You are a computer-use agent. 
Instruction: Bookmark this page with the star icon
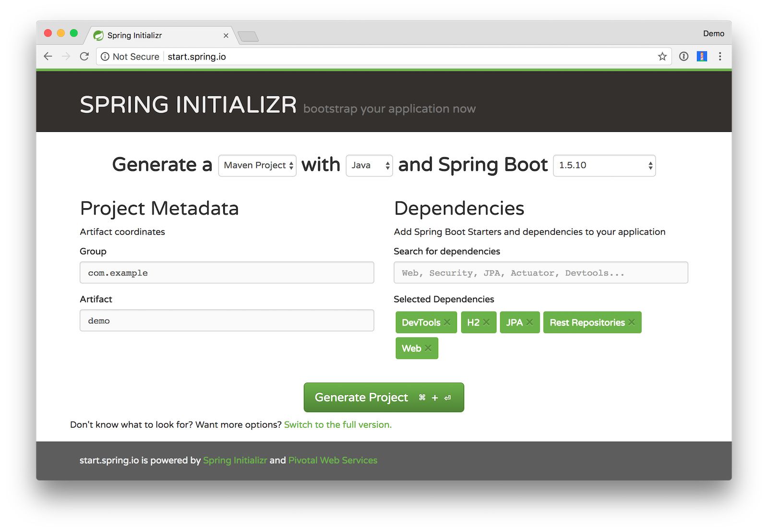point(662,57)
